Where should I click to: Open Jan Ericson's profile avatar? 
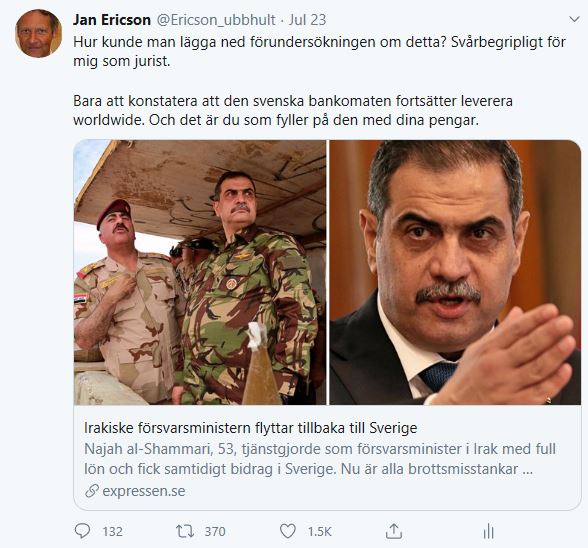(x=38, y=33)
